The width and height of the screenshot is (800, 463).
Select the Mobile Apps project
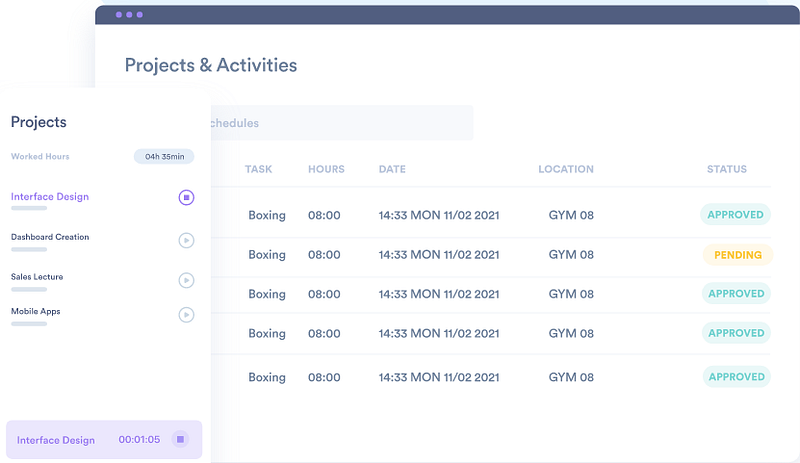click(36, 311)
